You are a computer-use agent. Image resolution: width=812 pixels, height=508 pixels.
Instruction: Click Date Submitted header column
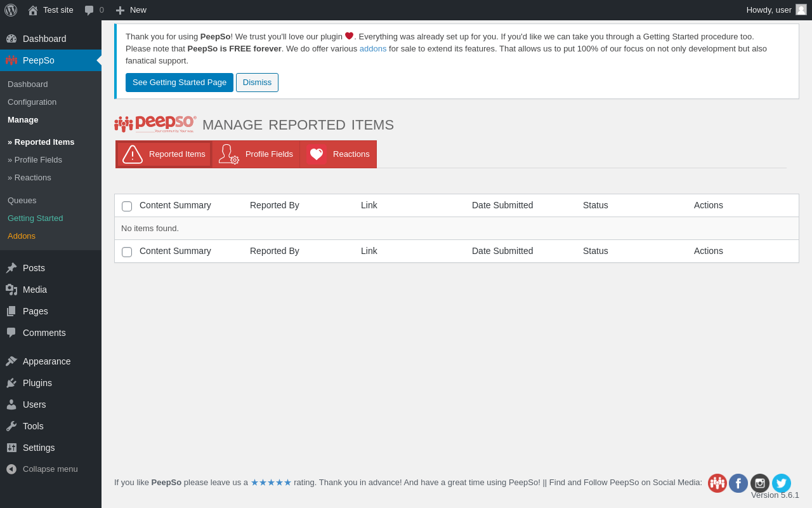point(502,205)
